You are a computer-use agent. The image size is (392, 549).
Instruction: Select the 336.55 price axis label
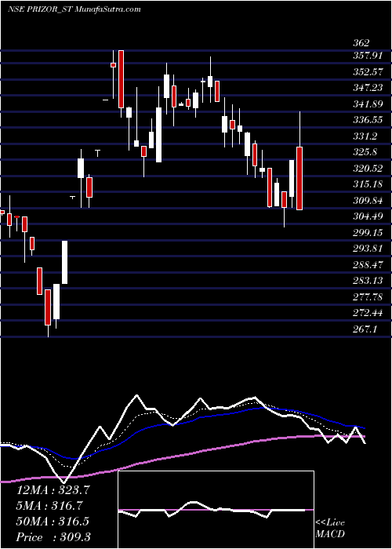click(x=368, y=120)
